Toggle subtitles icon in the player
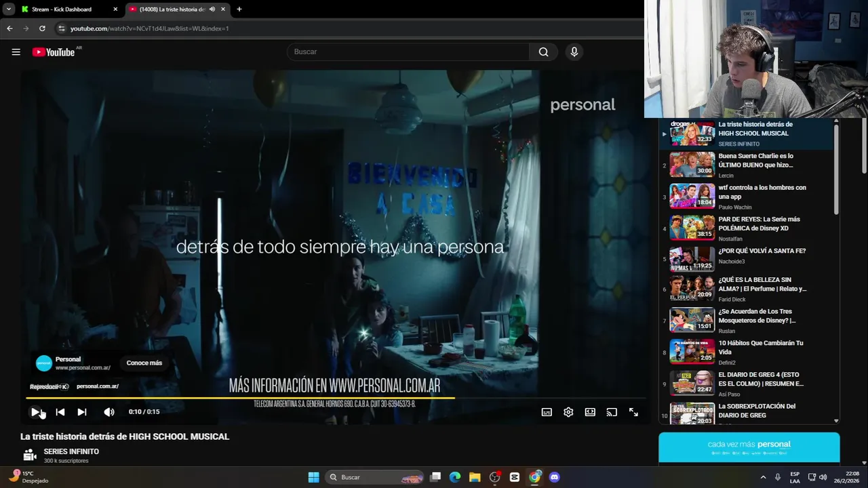 click(x=547, y=412)
